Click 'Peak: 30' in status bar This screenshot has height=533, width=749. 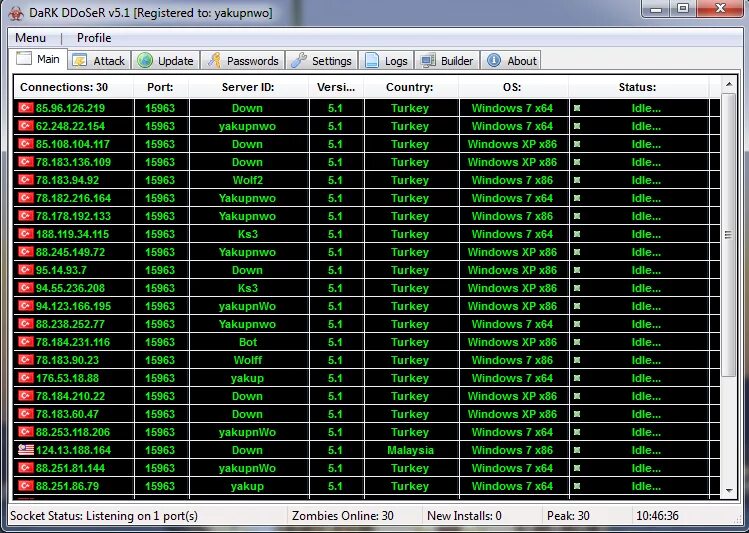pos(568,516)
